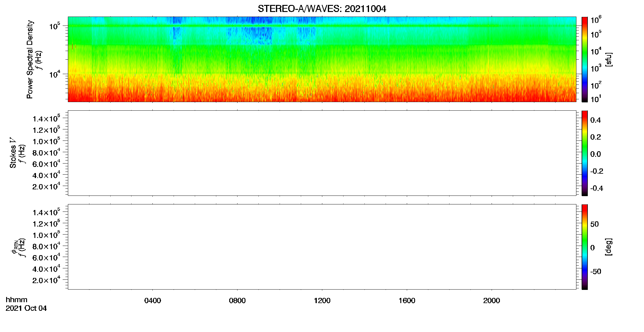This screenshot has height=332, width=644.
Task: Click the 1.4×10^5 tick on the Stokes V axis
Action: click(46, 118)
